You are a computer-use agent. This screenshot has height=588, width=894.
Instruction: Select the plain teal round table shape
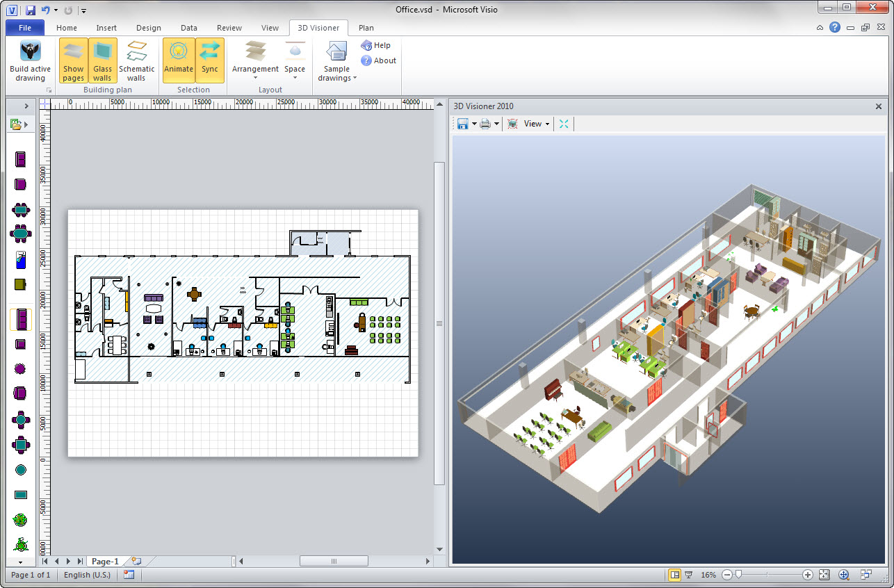click(x=20, y=470)
